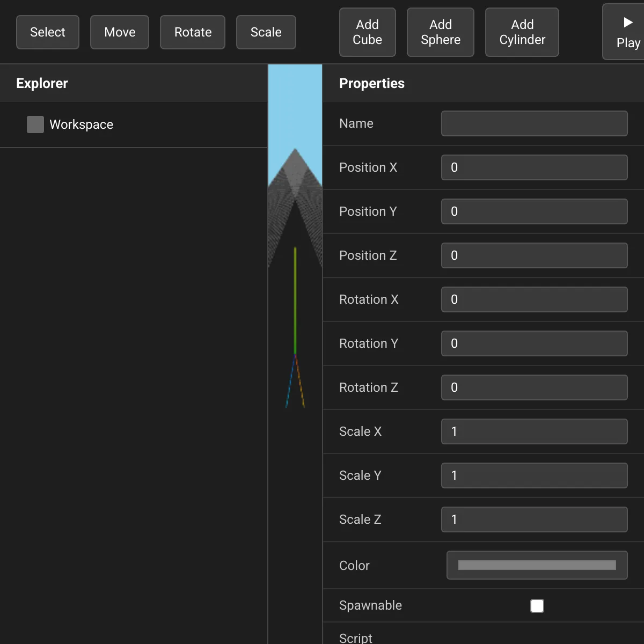Enable the Spawnable checkbox
The image size is (644, 644).
coord(537,605)
